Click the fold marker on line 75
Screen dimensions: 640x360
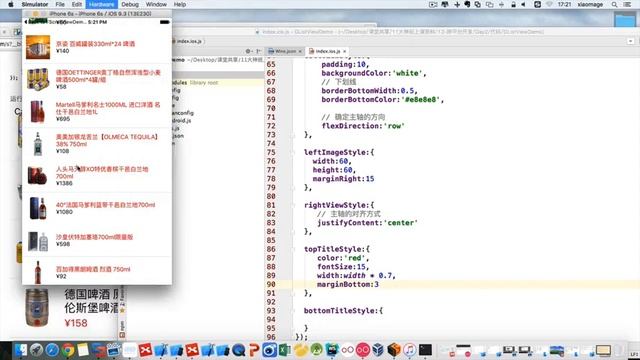coord(293,152)
